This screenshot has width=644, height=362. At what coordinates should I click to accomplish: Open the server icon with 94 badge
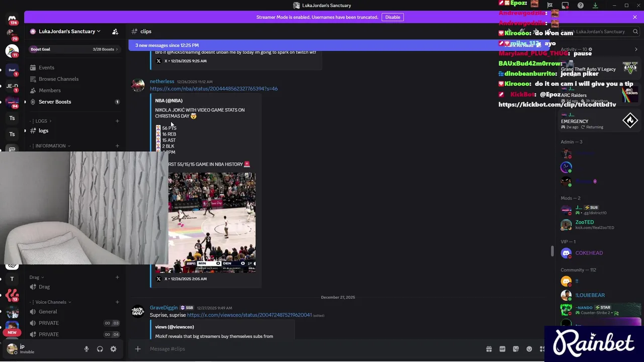(12, 103)
